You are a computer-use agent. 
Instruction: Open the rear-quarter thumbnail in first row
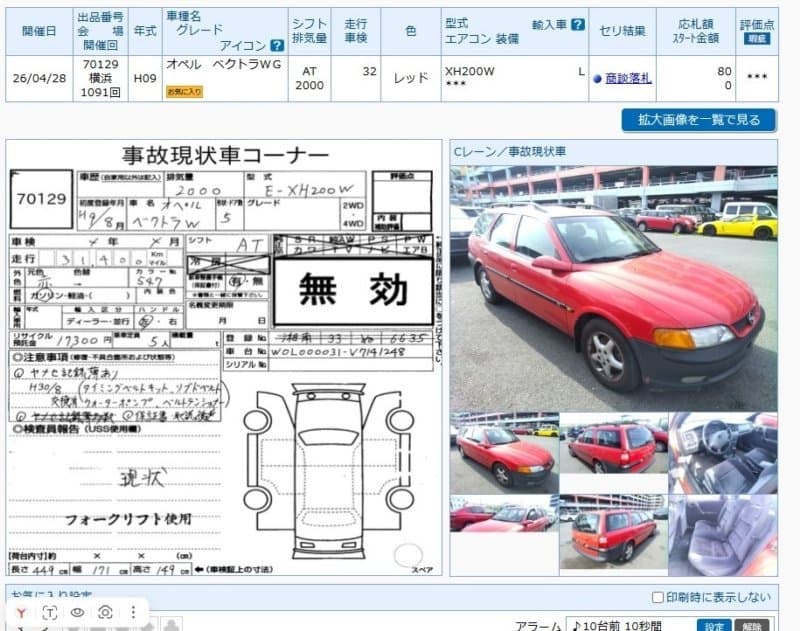(x=614, y=443)
